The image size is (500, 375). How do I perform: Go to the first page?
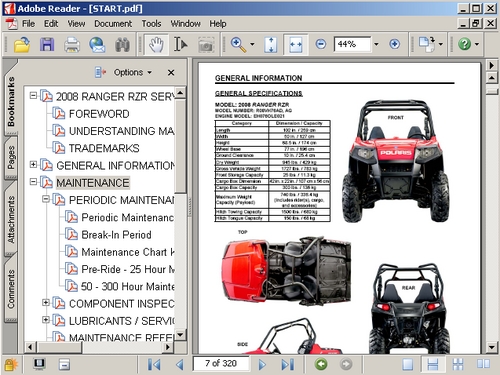click(x=154, y=364)
